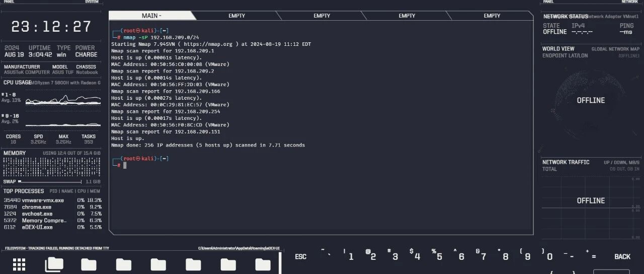Click the MEMORY dot grid

tap(52, 167)
